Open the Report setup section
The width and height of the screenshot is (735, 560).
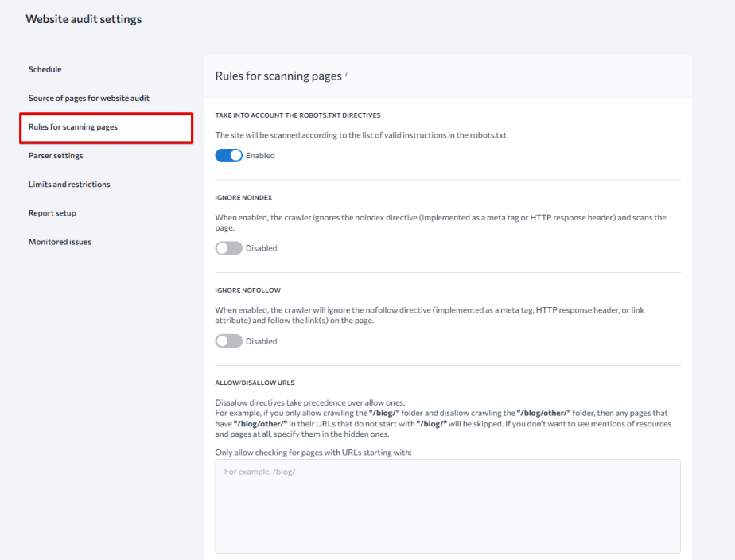tap(52, 212)
